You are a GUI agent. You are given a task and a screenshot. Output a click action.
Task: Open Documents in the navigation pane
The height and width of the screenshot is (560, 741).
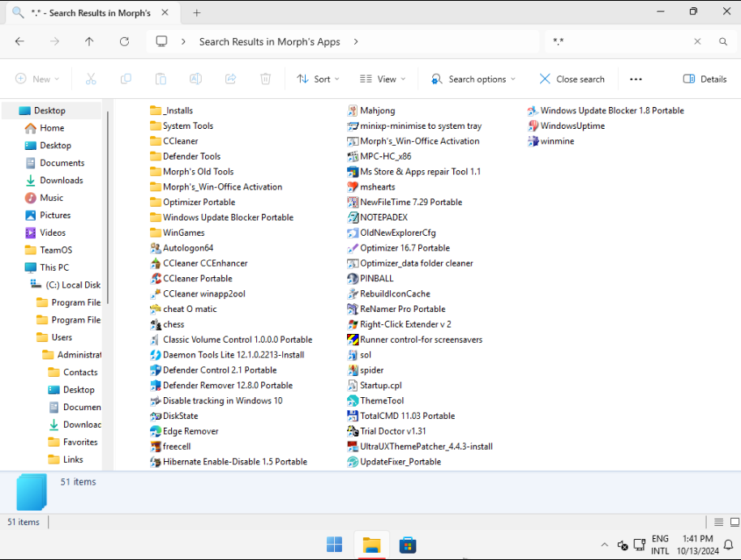click(62, 163)
